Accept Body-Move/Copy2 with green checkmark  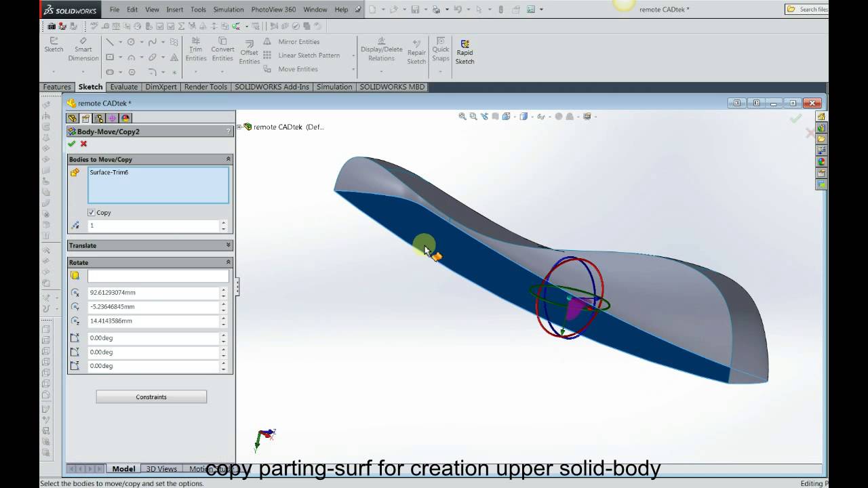[72, 144]
